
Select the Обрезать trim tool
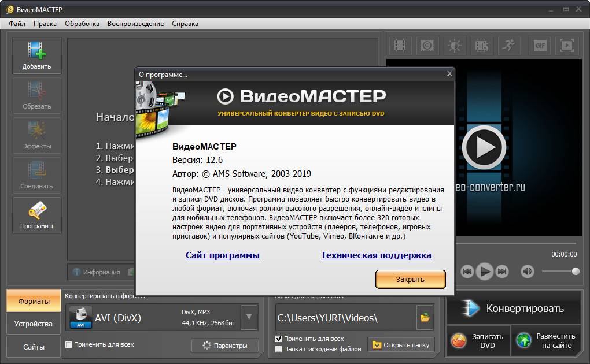click(36, 95)
